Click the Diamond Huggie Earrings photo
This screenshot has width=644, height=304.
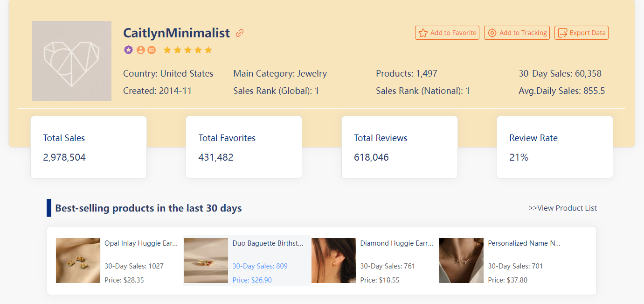pos(333,261)
